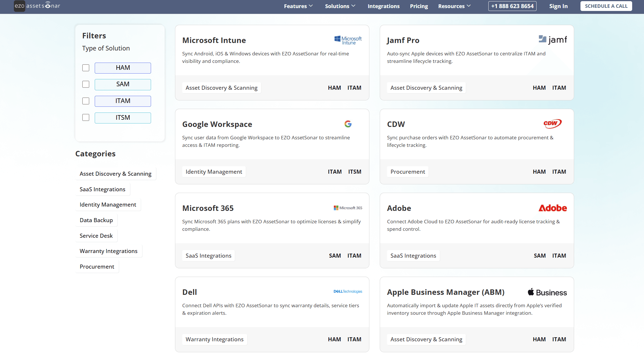This screenshot has width=644, height=356.
Task: Open Integrations in the nav bar
Action: [x=384, y=6]
